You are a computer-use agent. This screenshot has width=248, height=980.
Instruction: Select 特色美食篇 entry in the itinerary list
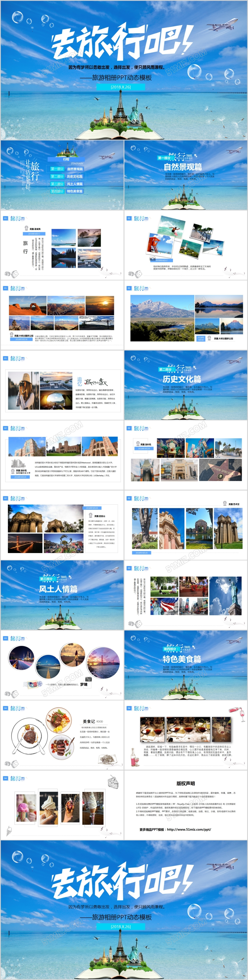tap(75, 191)
